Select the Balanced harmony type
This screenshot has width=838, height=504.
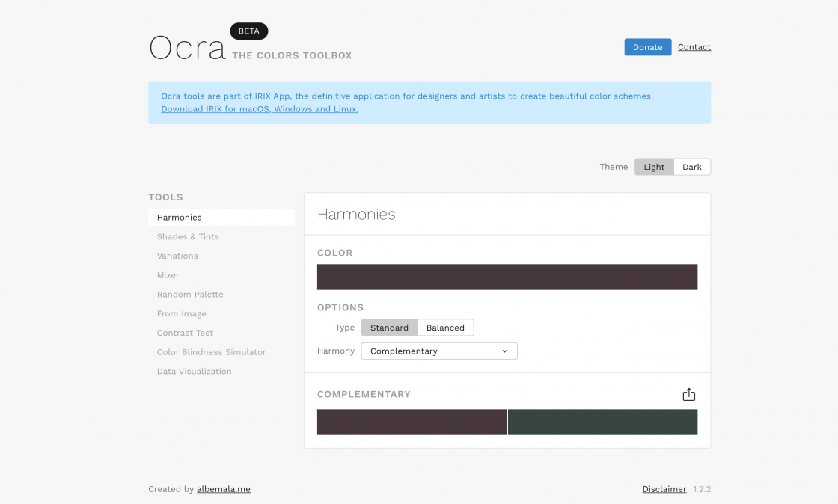pyautogui.click(x=445, y=328)
